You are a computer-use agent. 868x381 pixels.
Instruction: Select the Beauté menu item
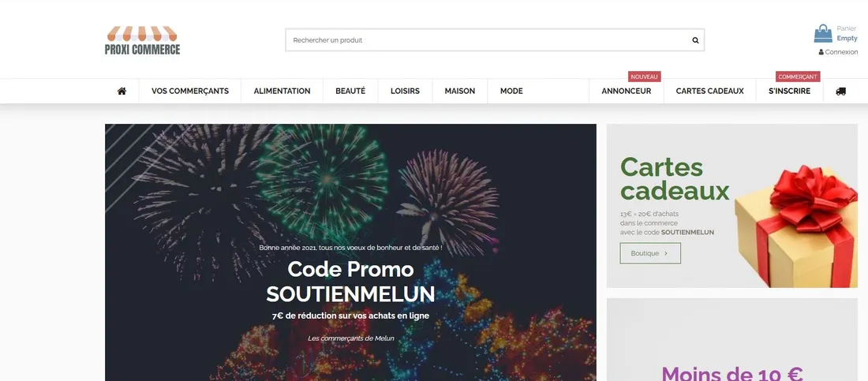350,92
